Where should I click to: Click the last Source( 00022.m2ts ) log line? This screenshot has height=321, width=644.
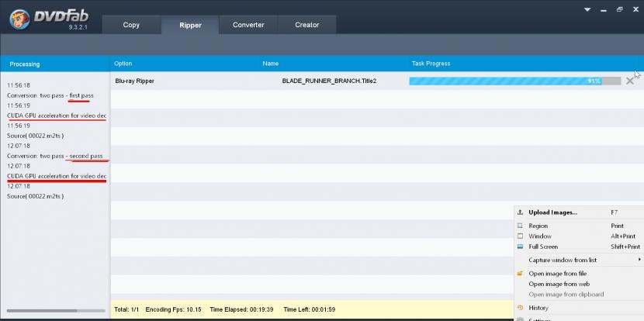(x=36, y=196)
